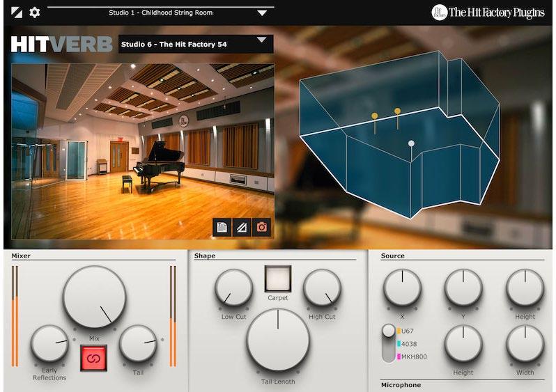Click the Source Y knob
556x392 pixels.
tap(463, 288)
